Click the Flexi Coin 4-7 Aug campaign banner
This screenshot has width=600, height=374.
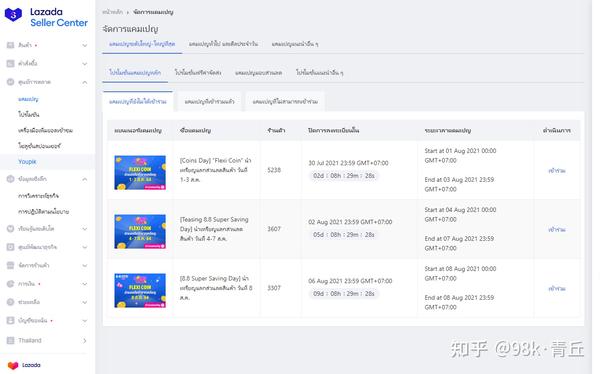point(140,231)
